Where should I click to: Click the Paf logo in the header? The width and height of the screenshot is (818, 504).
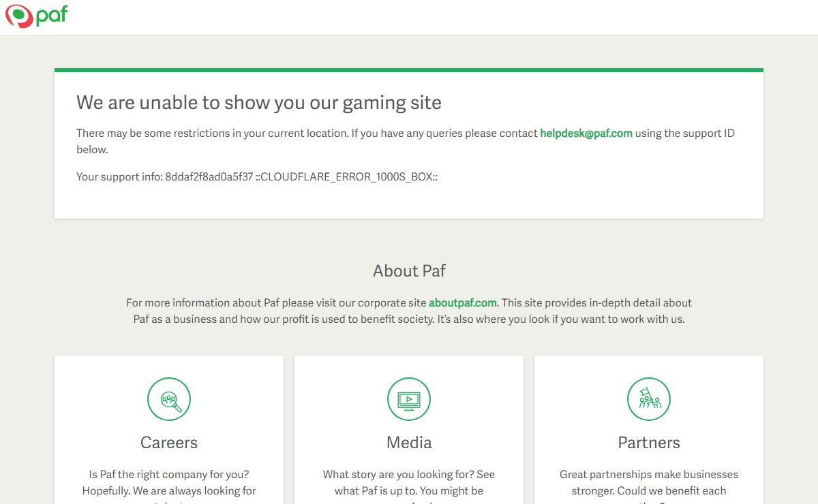pos(37,16)
